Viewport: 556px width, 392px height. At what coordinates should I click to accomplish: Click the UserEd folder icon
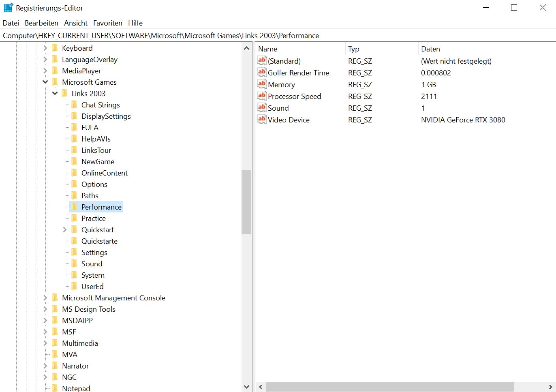coord(75,286)
